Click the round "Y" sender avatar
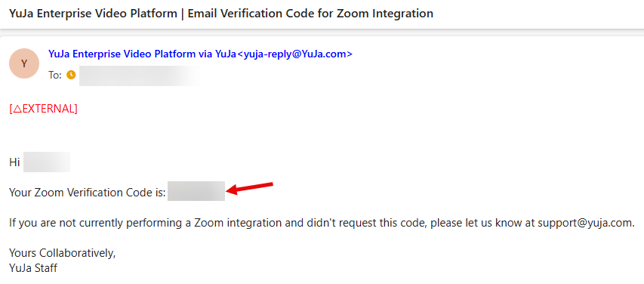644x284 pixels. pyautogui.click(x=24, y=63)
